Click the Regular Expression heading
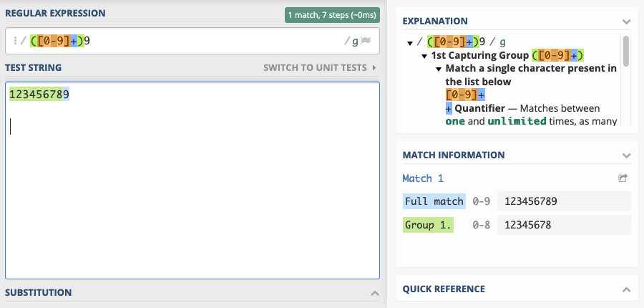The width and height of the screenshot is (644, 308). click(x=55, y=13)
